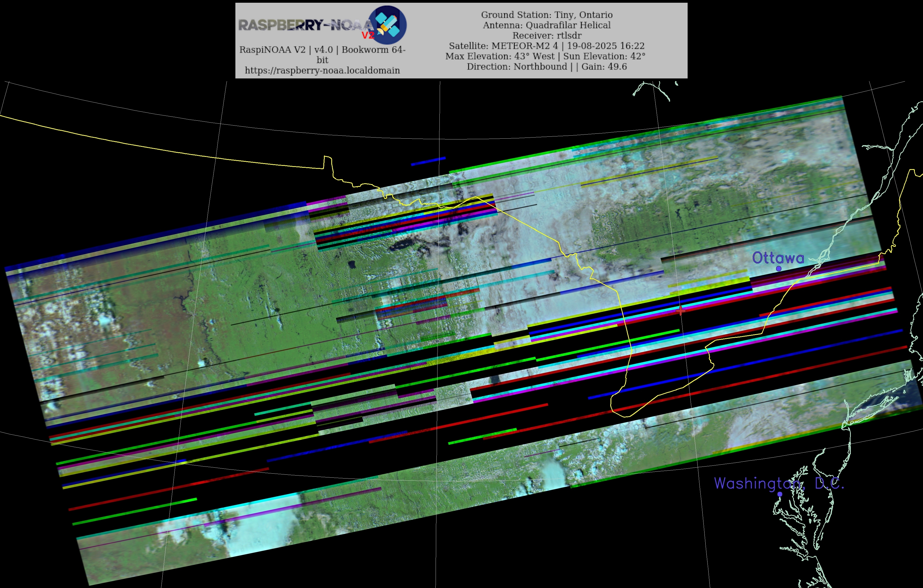Click the Washington, D.C. map label
The image size is (923, 588).
[x=779, y=483]
